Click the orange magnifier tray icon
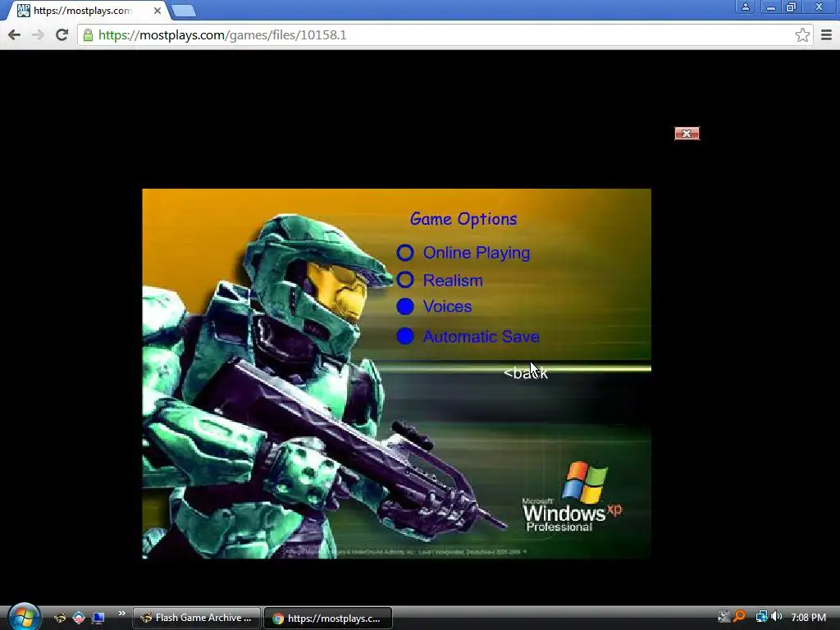 tap(739, 617)
